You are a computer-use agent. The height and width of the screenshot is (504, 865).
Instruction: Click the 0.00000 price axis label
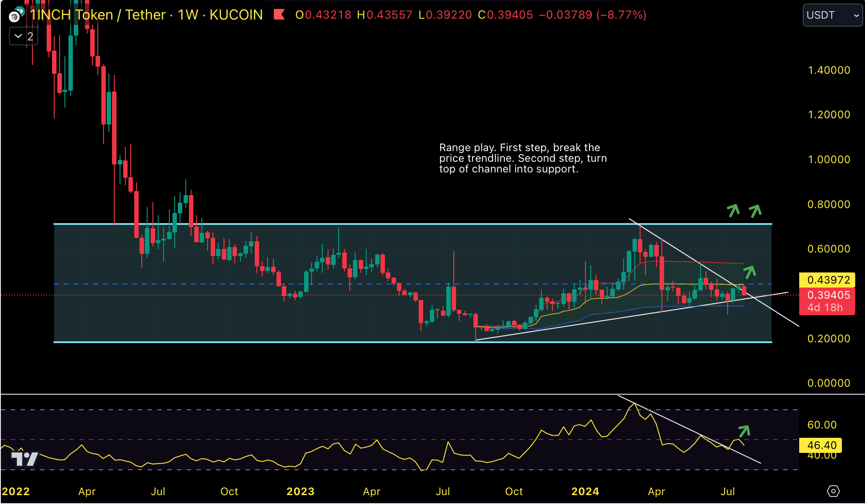pos(829,383)
